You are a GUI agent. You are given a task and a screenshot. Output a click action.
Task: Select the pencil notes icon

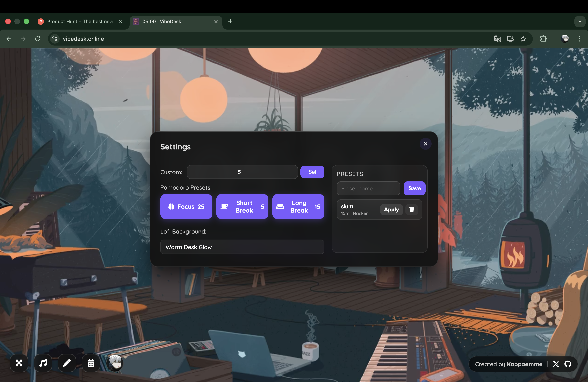(x=66, y=363)
